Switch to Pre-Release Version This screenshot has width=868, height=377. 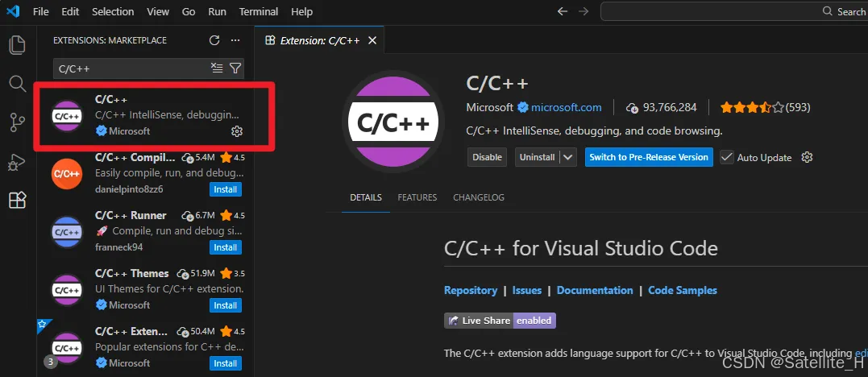649,157
